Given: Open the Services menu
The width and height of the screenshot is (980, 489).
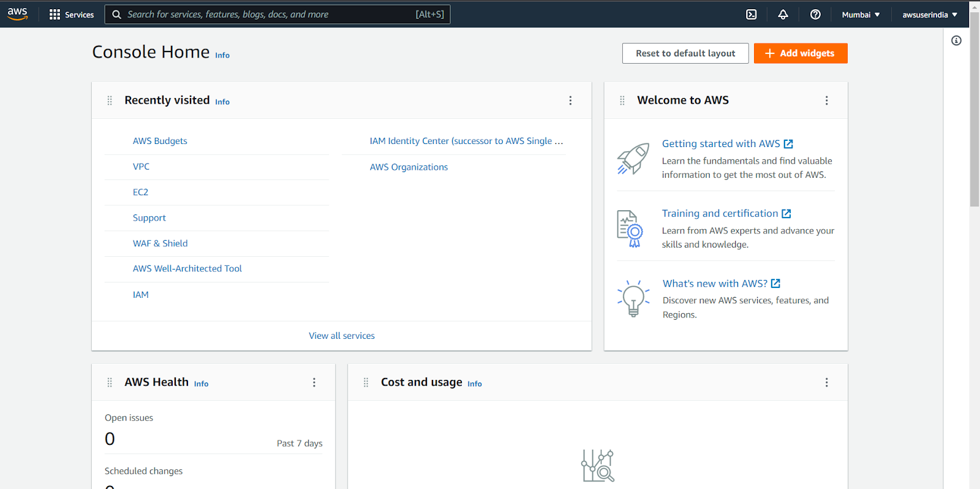Looking at the screenshot, I should click(x=72, y=15).
